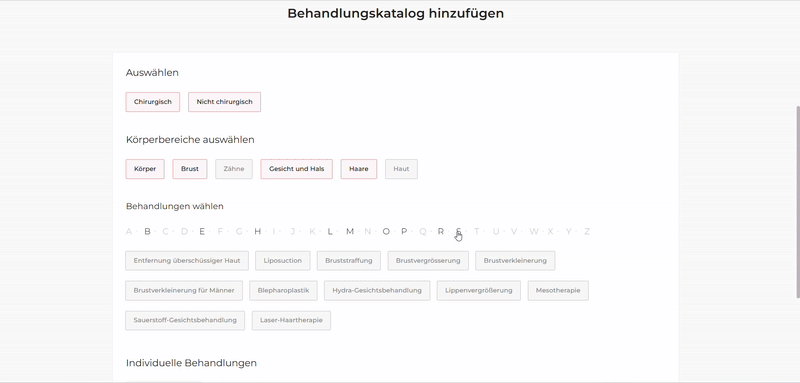Viewport: 800px width, 383px height.
Task: Select the Laser-Haartherapie treatment
Action: 291,320
